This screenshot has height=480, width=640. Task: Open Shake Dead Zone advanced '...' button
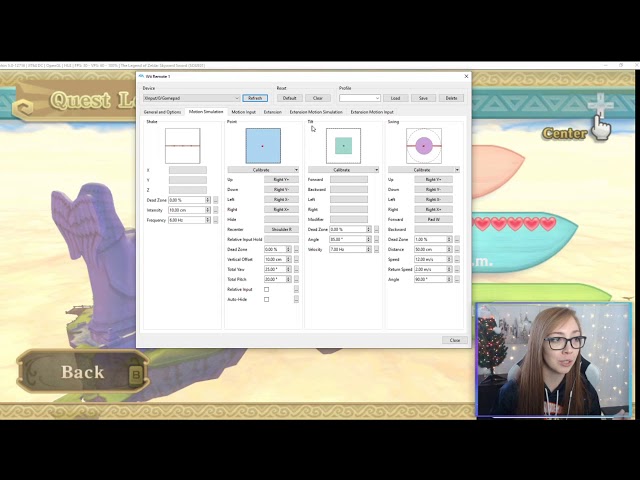click(216, 200)
